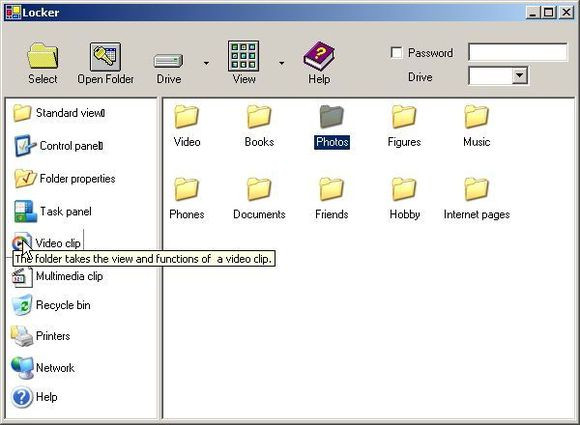The image size is (580, 425).
Task: Expand the Drive button dropdown arrow
Action: pyautogui.click(x=206, y=63)
